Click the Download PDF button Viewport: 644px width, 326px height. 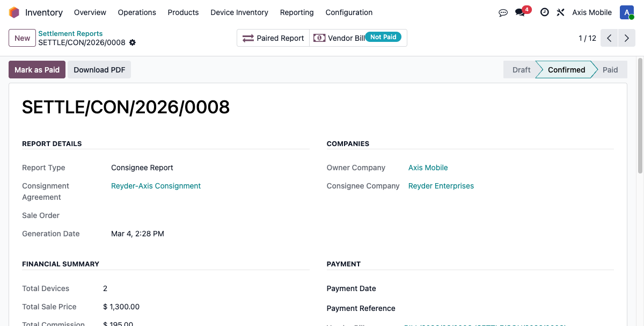99,70
